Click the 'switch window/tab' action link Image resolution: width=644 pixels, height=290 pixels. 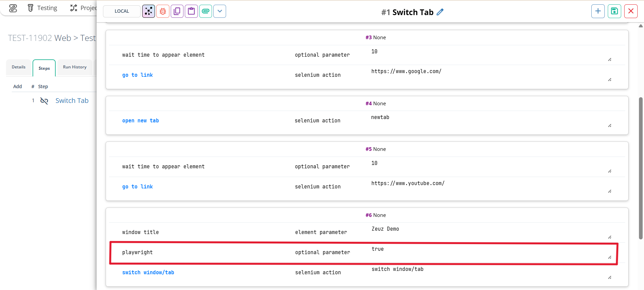[x=148, y=273]
